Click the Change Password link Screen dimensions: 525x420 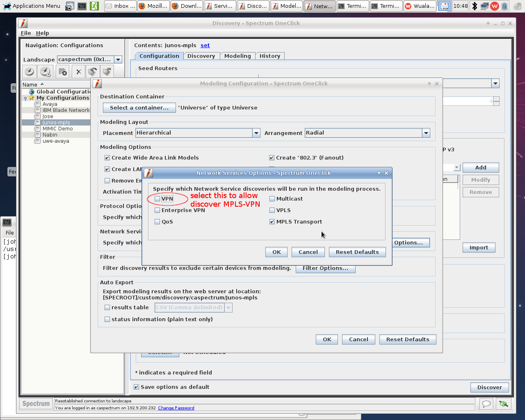coord(176,408)
